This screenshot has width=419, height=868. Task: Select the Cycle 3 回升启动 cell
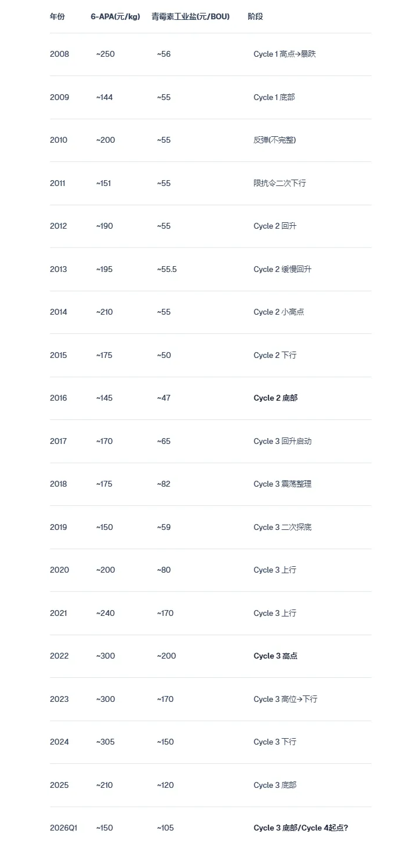[282, 442]
